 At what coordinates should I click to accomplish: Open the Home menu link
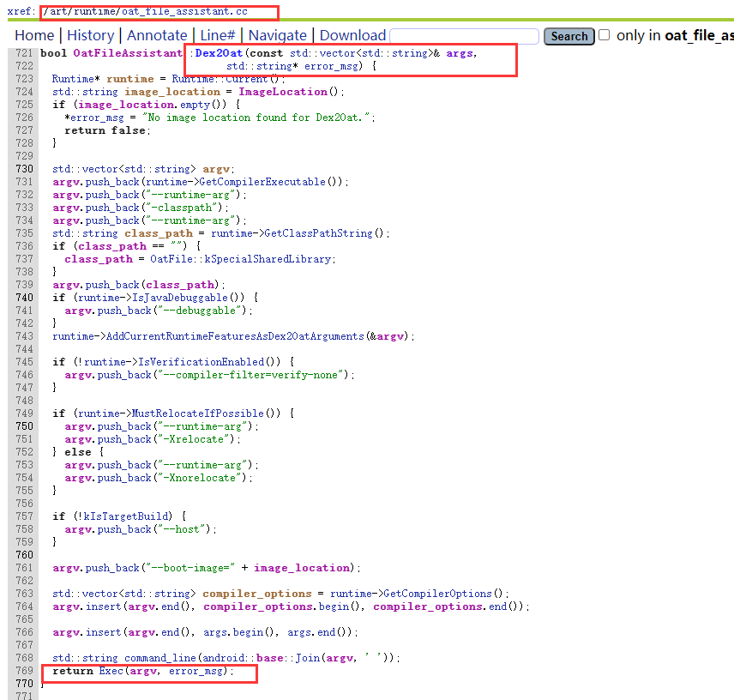[x=34, y=35]
